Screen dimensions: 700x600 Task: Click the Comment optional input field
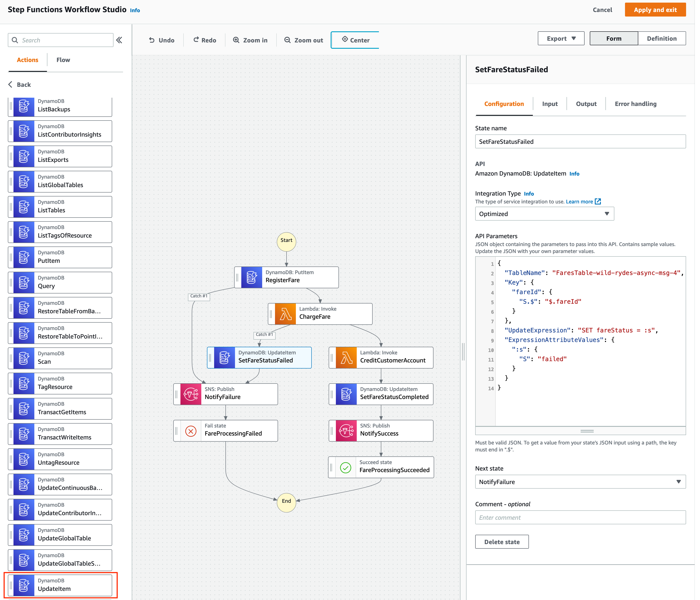pos(580,518)
